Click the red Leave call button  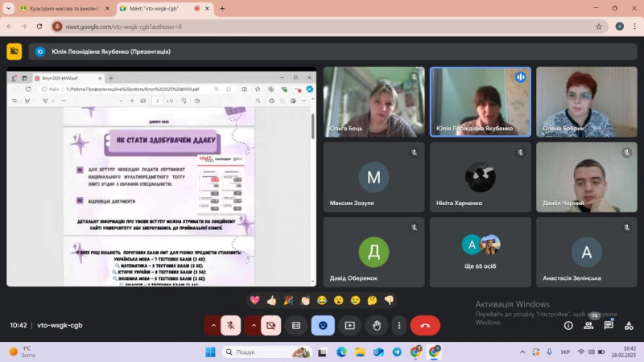point(425,325)
